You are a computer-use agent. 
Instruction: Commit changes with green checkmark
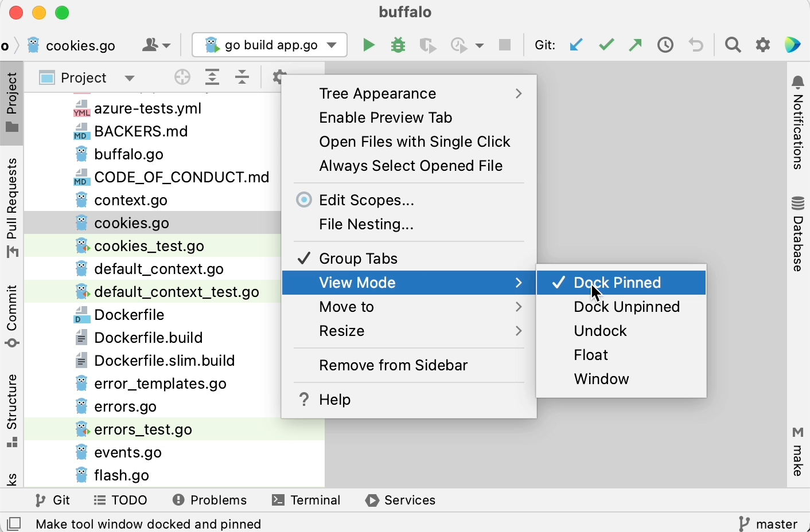(606, 45)
